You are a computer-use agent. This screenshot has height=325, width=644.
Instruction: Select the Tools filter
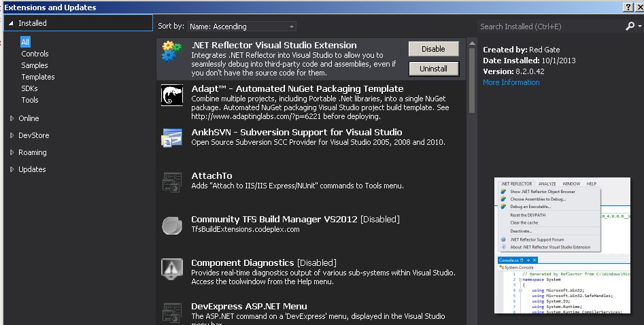(x=29, y=100)
